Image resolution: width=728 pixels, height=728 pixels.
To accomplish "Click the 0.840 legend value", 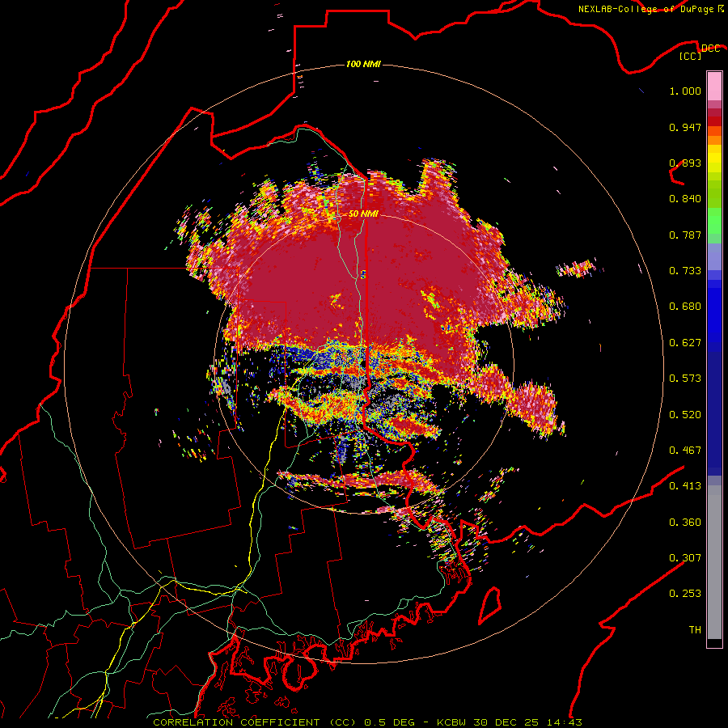I will coord(685,199).
